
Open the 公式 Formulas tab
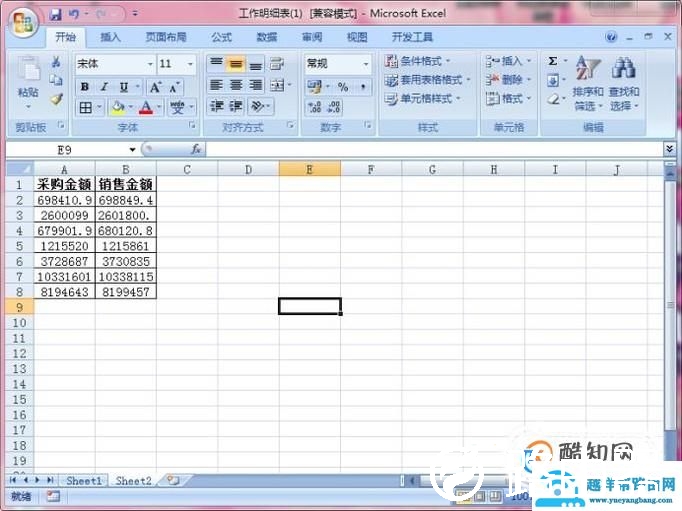pos(221,37)
